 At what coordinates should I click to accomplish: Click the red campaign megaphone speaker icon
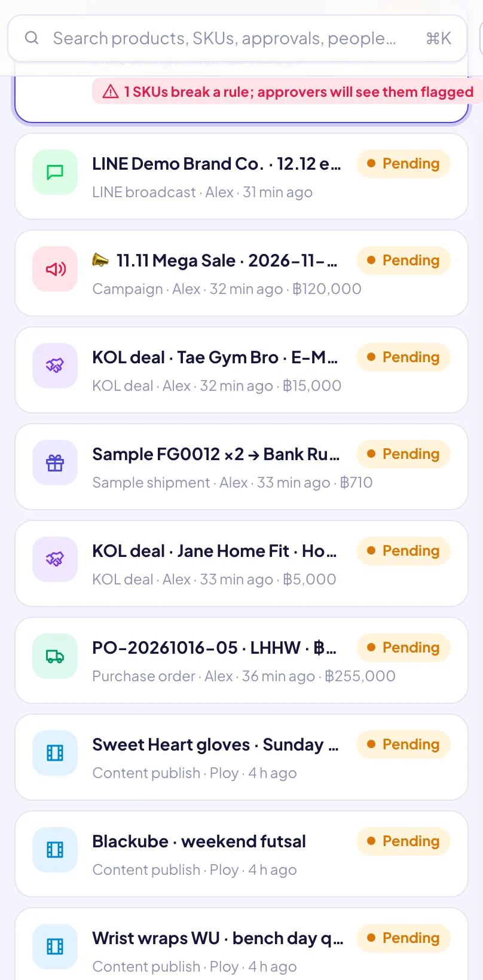tap(55, 269)
